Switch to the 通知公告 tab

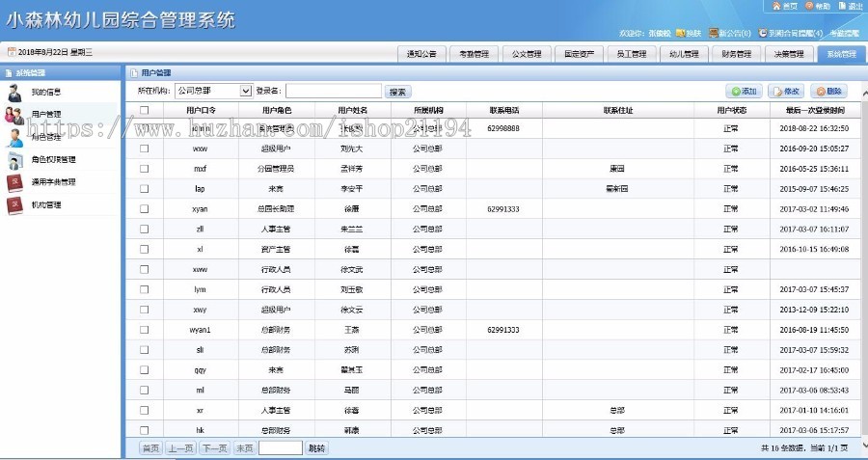(421, 54)
